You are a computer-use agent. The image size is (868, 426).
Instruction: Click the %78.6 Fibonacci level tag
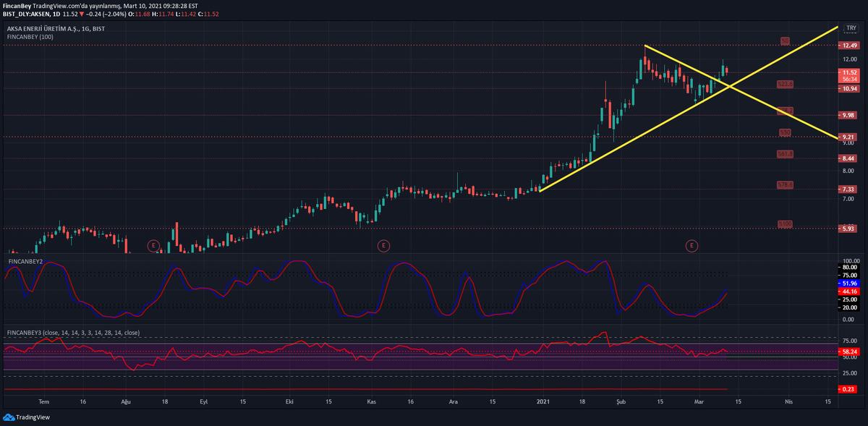pos(785,184)
